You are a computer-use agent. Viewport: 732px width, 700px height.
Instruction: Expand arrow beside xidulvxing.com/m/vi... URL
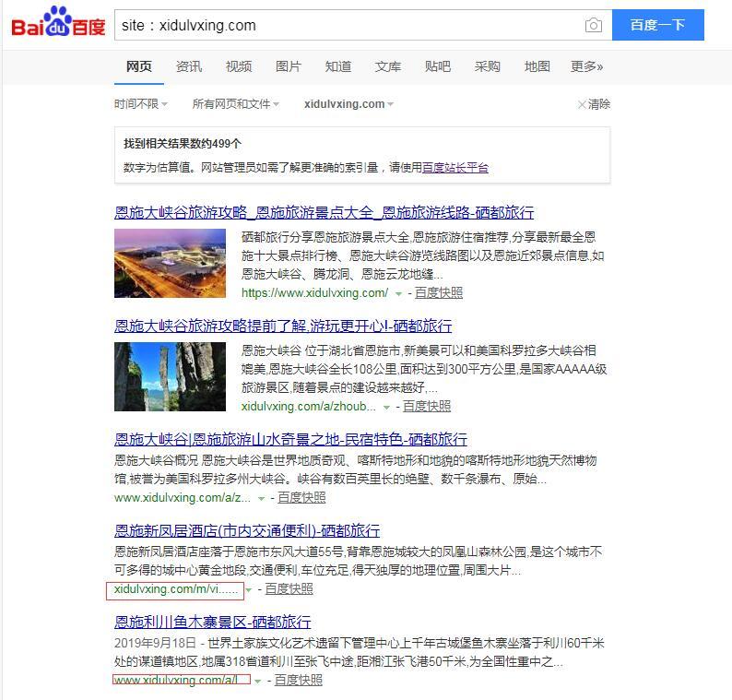(x=249, y=590)
